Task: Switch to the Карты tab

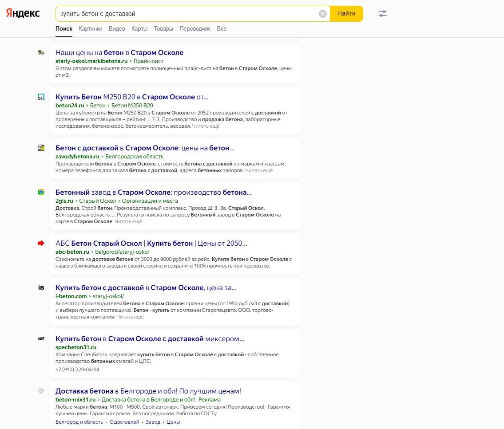Action: (139, 28)
